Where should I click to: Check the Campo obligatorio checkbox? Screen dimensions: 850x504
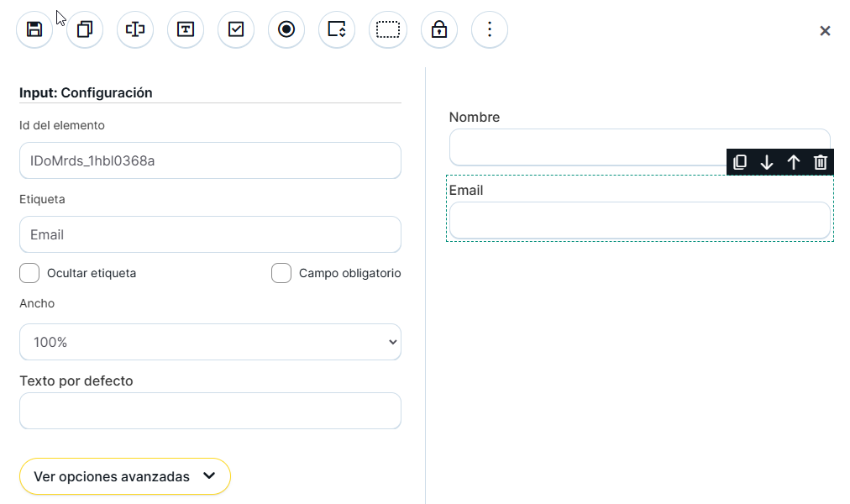pos(281,273)
